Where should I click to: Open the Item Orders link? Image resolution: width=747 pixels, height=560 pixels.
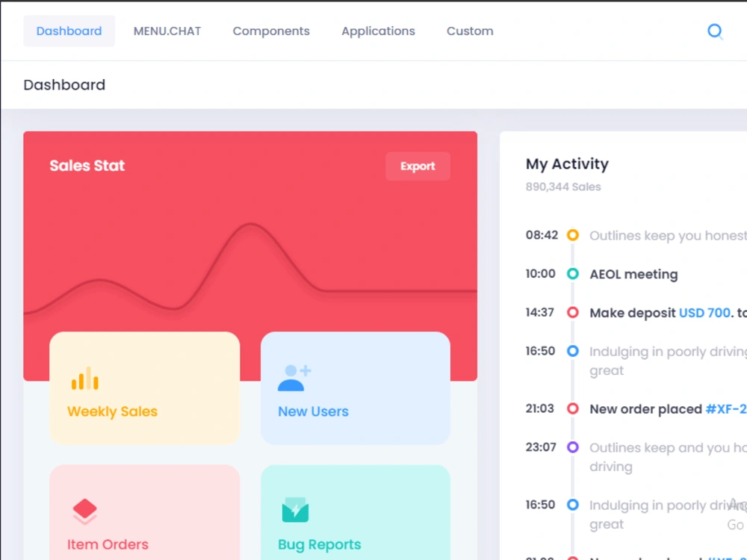click(x=108, y=544)
